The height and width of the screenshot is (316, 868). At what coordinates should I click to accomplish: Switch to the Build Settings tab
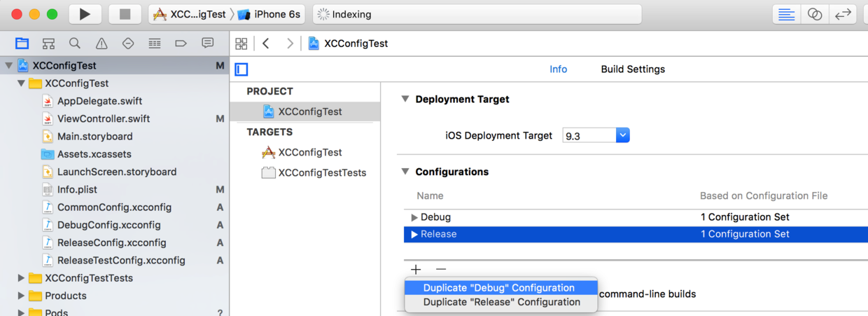tap(633, 69)
